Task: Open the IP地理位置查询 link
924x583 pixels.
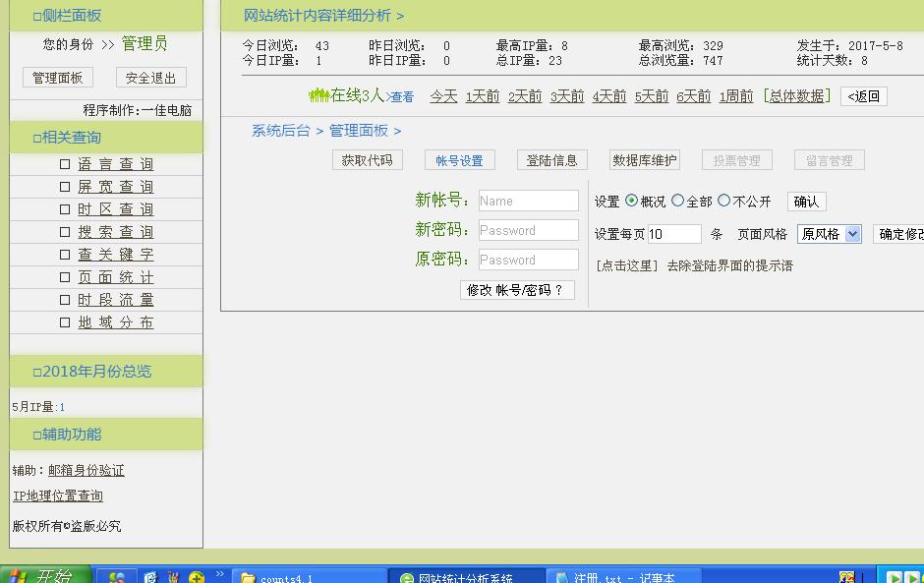Action: [58, 496]
